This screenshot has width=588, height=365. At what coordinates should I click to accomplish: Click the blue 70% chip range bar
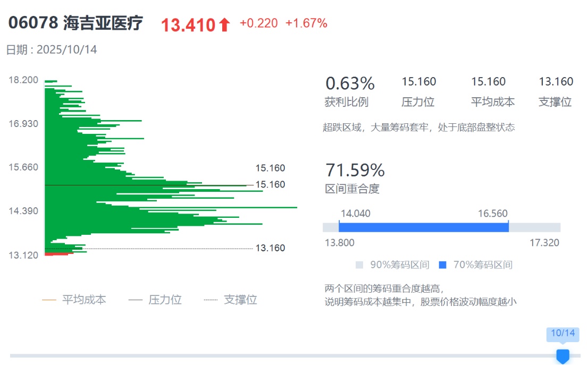coord(423,227)
